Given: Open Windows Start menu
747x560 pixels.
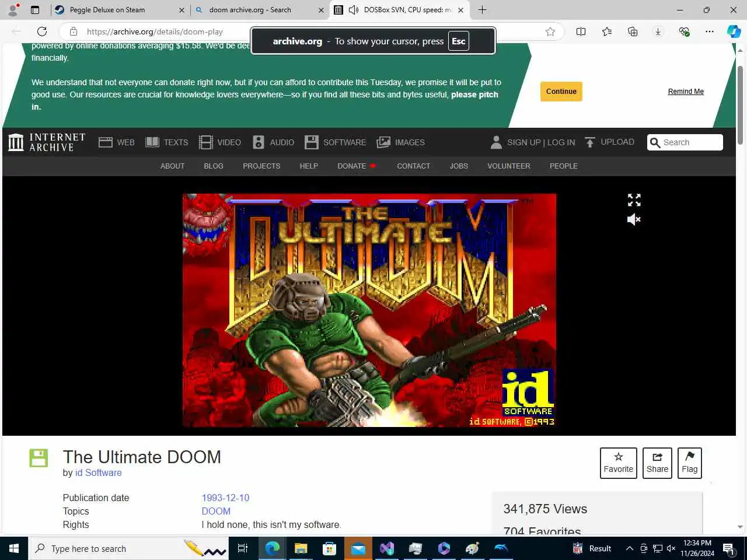Looking at the screenshot, I should click(x=14, y=548).
